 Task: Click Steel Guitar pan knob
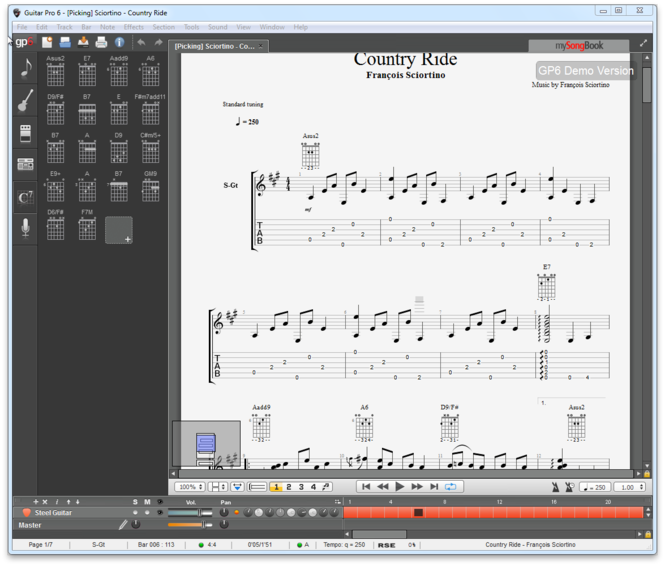[224, 513]
